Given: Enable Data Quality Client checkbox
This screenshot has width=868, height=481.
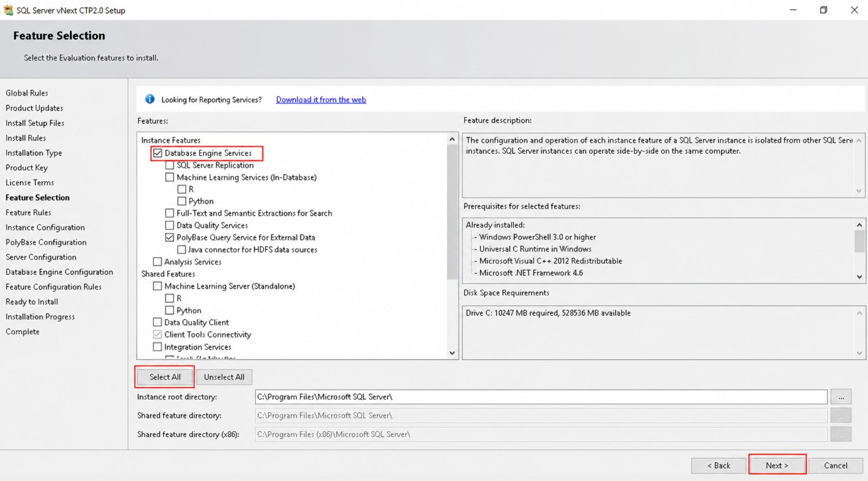Looking at the screenshot, I should 157,322.
